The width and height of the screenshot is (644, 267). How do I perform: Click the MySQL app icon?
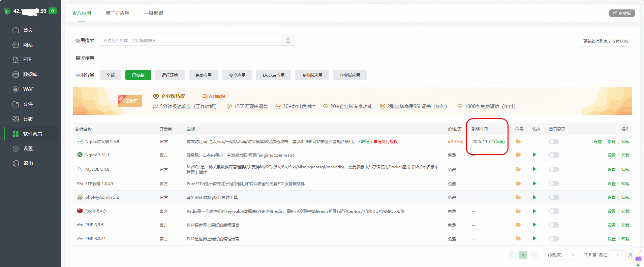coord(80,169)
